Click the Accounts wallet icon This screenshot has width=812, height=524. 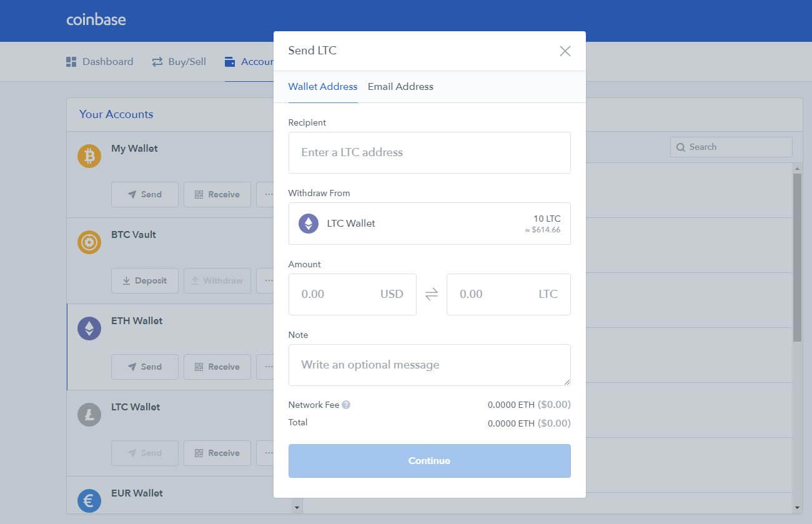(x=230, y=62)
